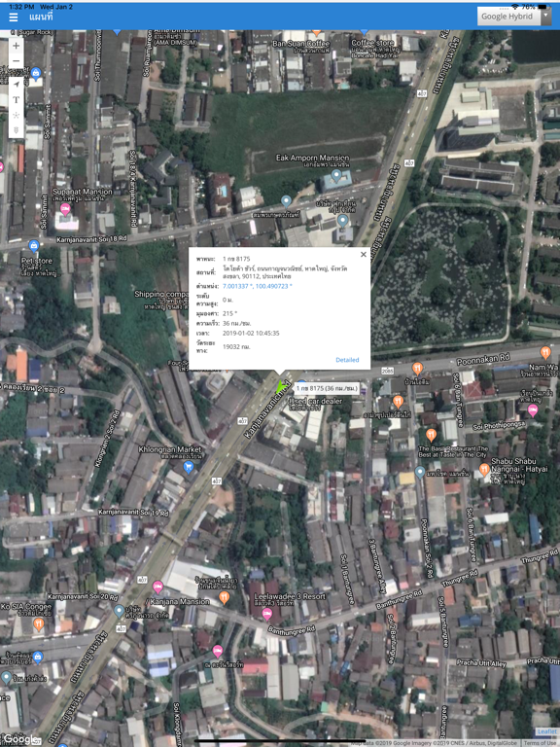Select the Supanat Mansion hotel pin

click(65, 209)
